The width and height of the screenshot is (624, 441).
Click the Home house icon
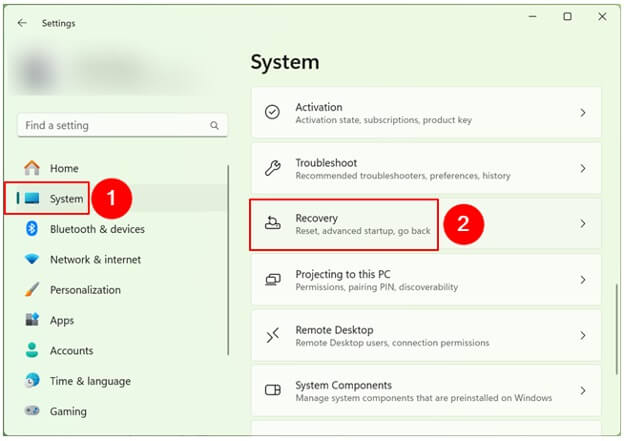click(32, 168)
